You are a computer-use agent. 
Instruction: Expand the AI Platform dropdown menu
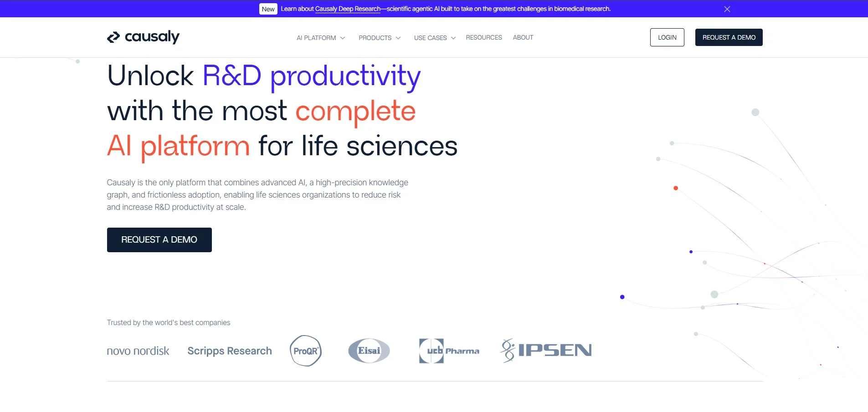320,38
